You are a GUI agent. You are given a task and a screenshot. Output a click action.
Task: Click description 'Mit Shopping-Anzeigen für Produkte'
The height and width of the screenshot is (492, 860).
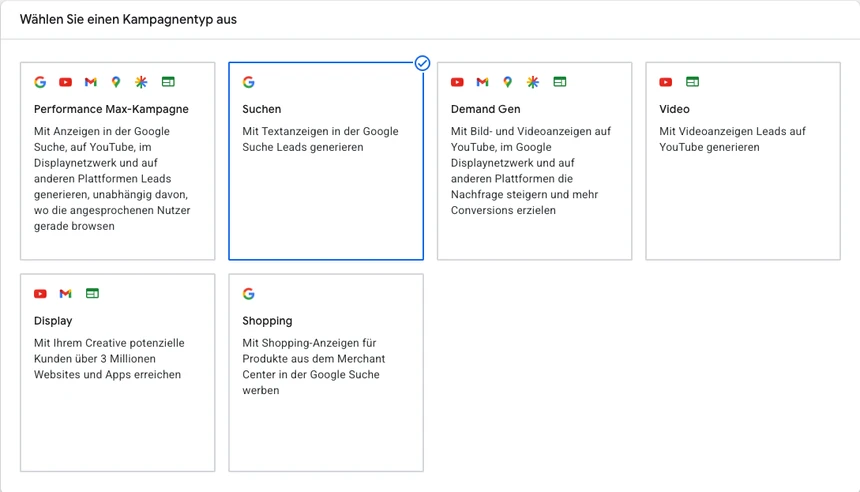point(314,366)
